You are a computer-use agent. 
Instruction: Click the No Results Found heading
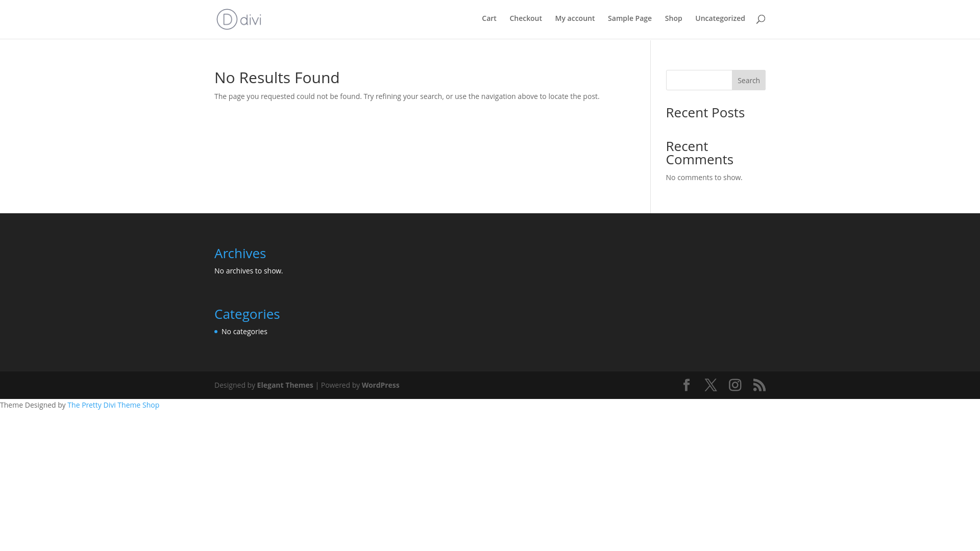pyautogui.click(x=277, y=78)
